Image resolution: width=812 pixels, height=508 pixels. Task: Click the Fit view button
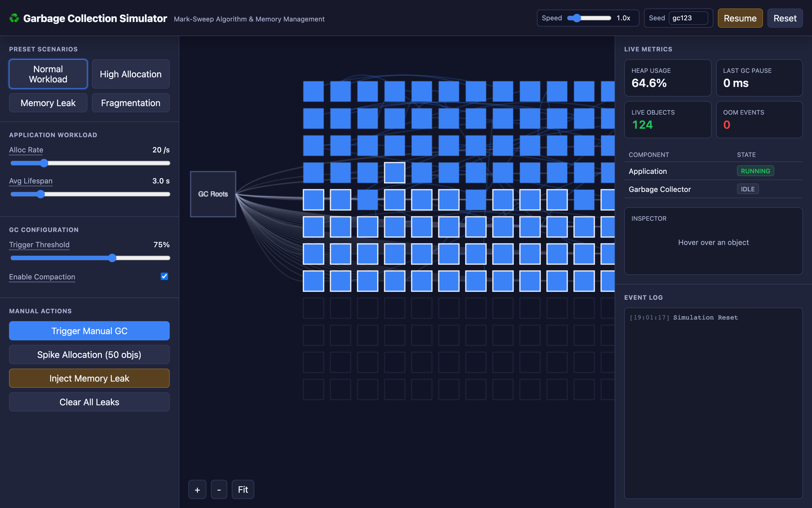click(243, 490)
